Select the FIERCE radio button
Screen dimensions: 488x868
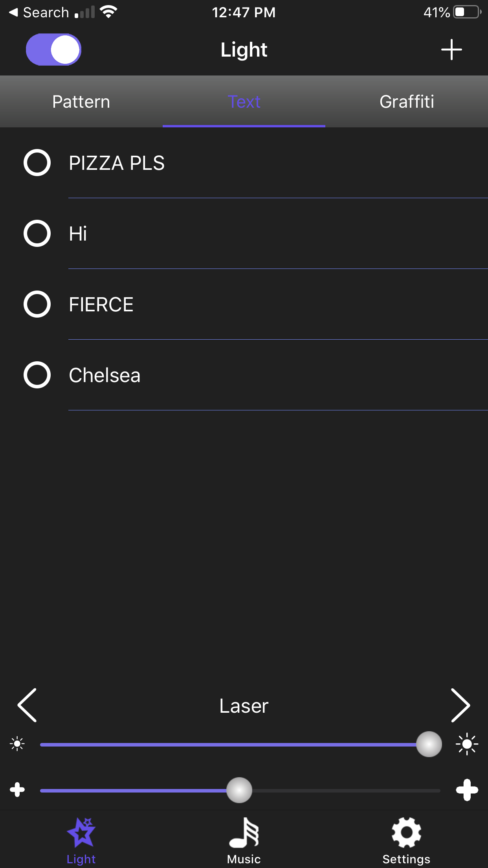[x=37, y=304]
